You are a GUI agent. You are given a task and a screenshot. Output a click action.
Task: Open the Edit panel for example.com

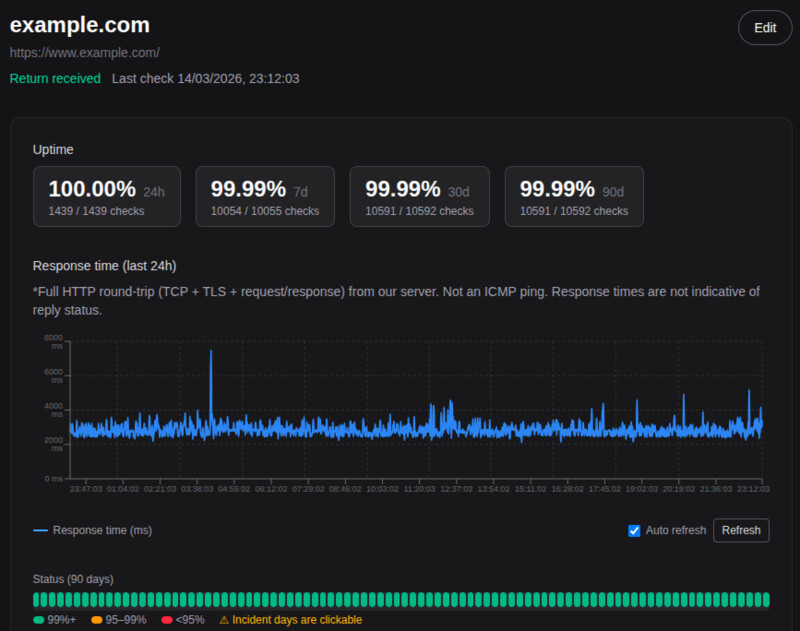(764, 28)
